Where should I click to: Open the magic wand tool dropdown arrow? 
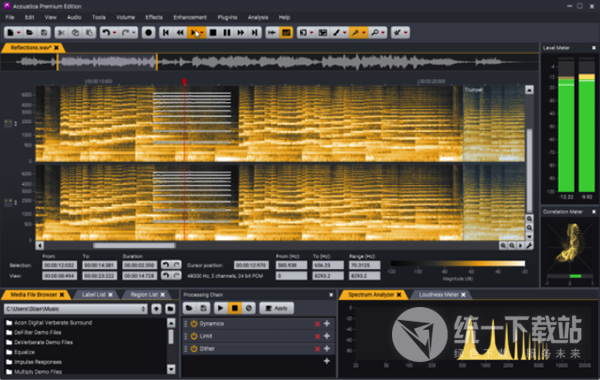coord(364,33)
